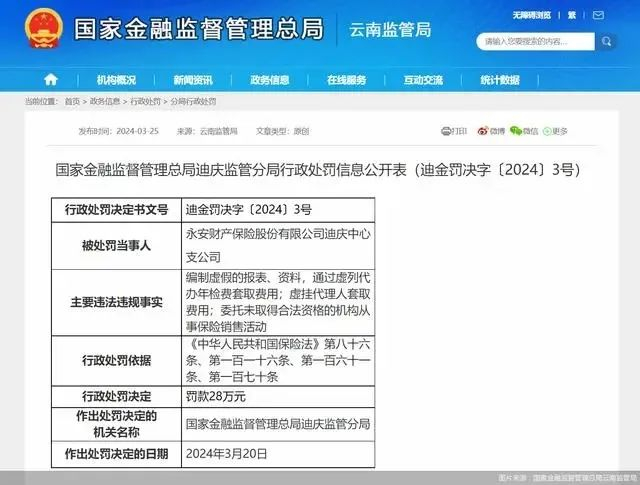Click the 来源：云南监管局 text
Viewport: 640px width, 485px height.
207,131
